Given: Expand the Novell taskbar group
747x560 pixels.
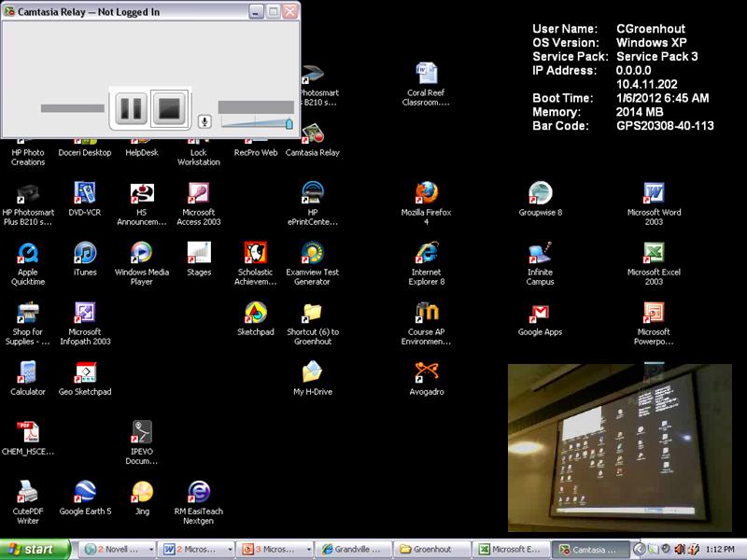Looking at the screenshot, I should tap(118, 549).
